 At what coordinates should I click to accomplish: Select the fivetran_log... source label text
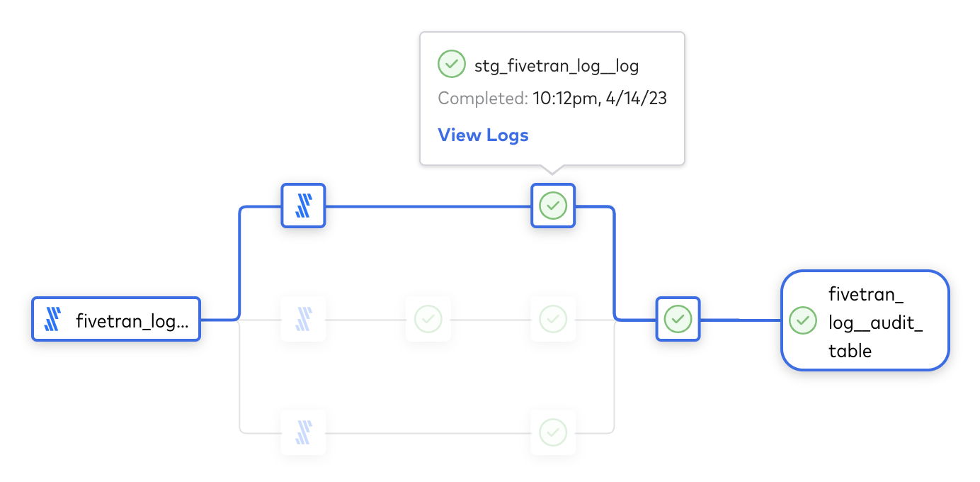(132, 322)
